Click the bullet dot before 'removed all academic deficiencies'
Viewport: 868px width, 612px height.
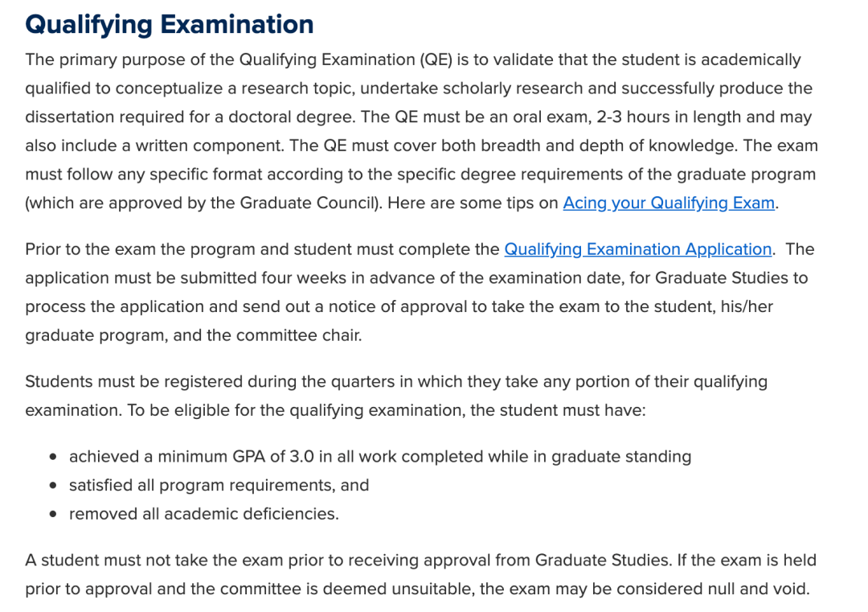pos(53,515)
